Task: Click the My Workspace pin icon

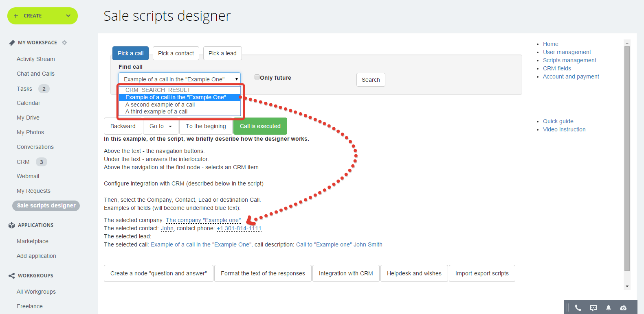Action: click(x=11, y=43)
